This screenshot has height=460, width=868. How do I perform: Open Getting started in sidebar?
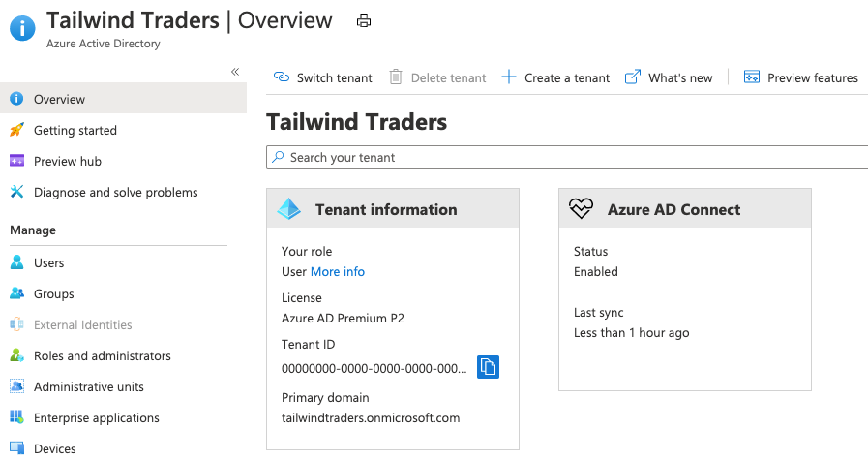tap(75, 130)
